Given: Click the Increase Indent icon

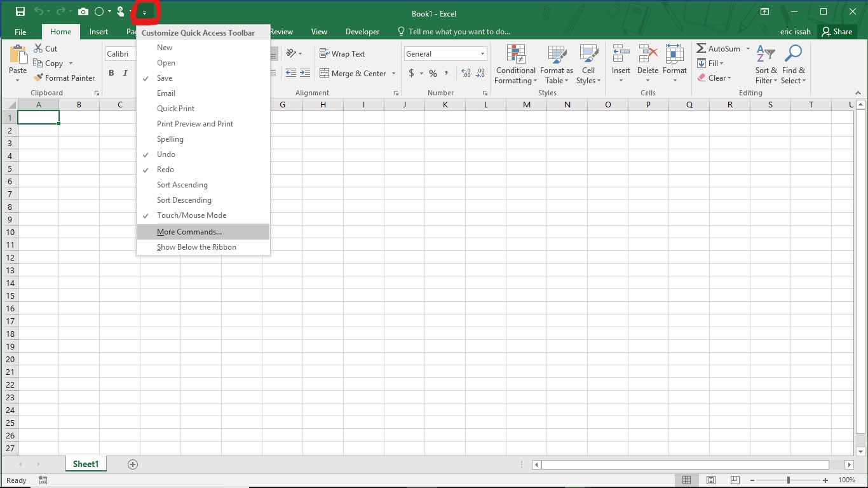Looking at the screenshot, I should 305,73.
